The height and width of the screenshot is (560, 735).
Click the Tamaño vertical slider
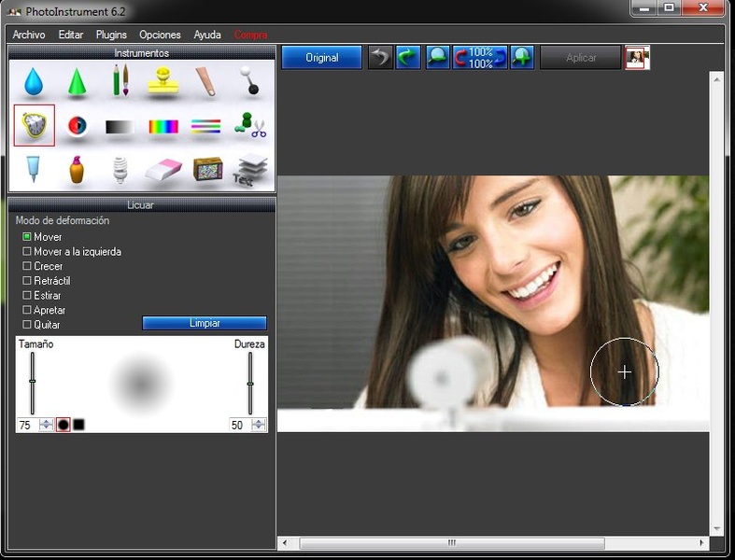(x=33, y=383)
